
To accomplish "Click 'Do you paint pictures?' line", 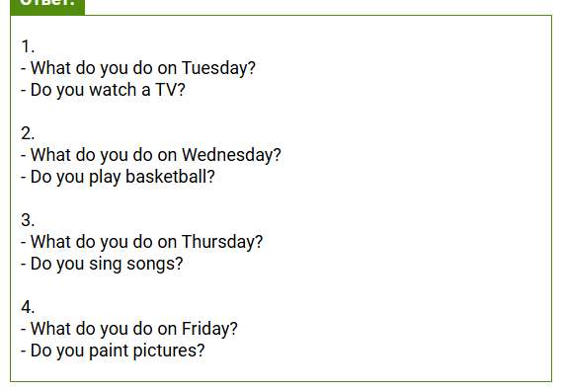I will click(x=113, y=352).
